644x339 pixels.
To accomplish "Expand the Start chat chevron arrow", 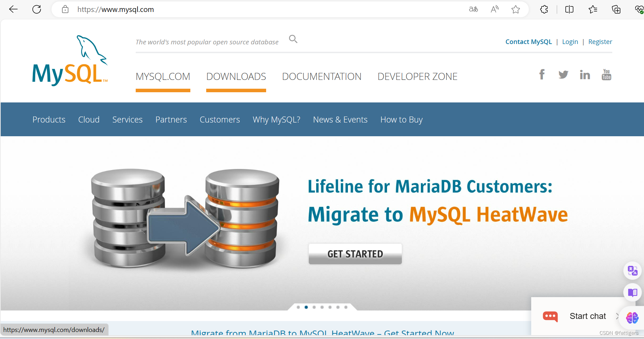I will coord(617,316).
